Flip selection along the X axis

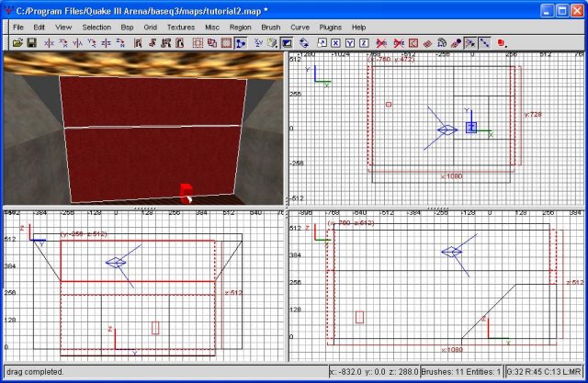click(49, 43)
